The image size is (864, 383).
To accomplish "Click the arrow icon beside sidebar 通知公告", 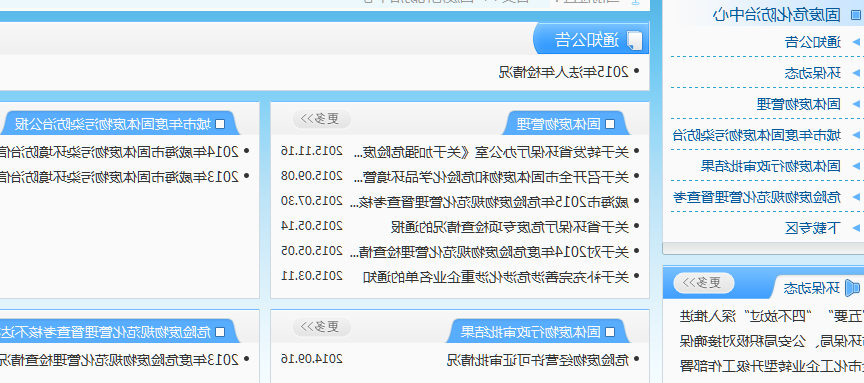I will 856,41.
